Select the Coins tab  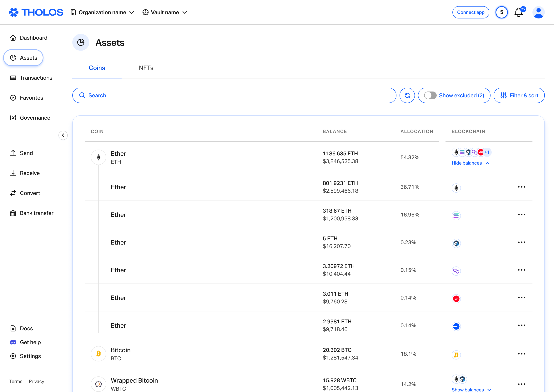click(97, 68)
